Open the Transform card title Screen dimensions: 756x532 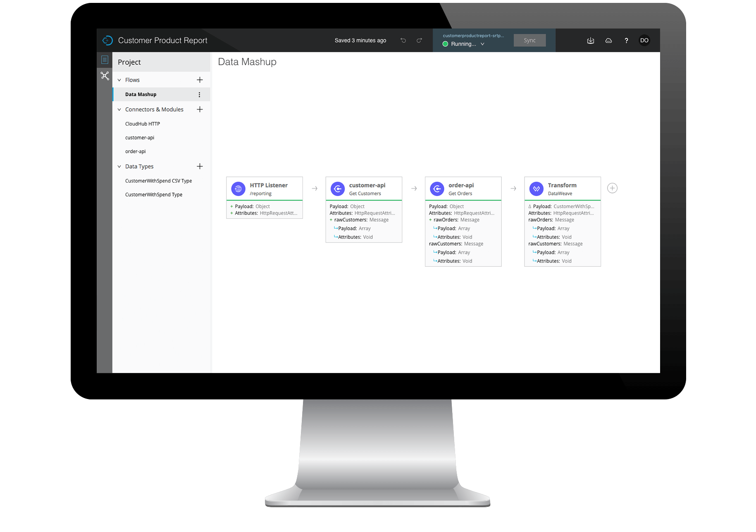[562, 185]
